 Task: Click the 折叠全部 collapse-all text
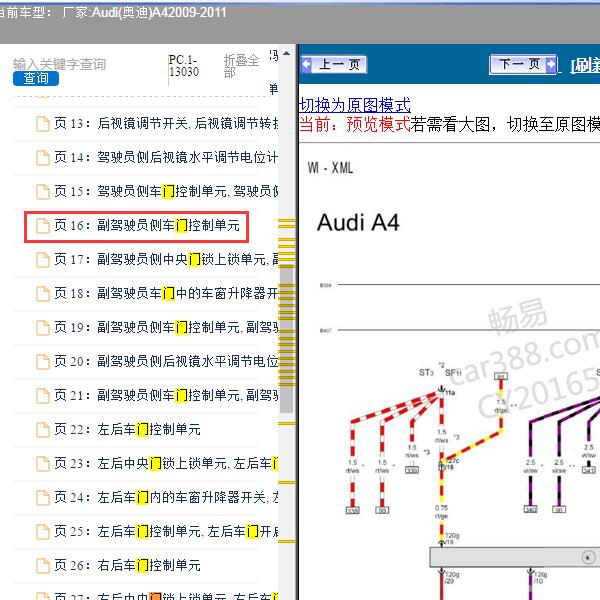[x=241, y=66]
